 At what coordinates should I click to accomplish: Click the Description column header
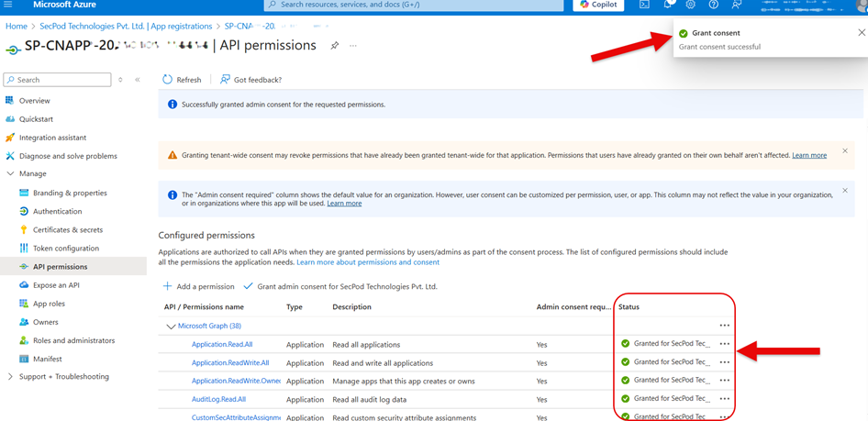[351, 307]
